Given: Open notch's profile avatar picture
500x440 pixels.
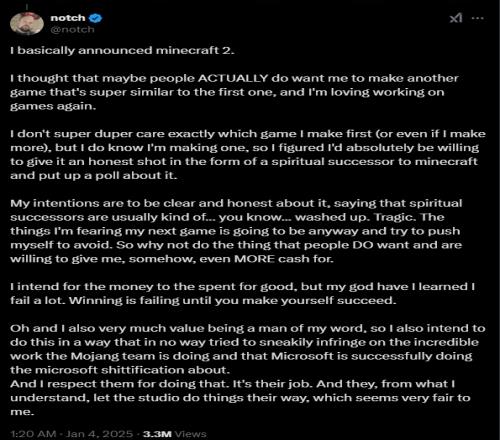Looking at the screenshot, I should pyautogui.click(x=27, y=23).
